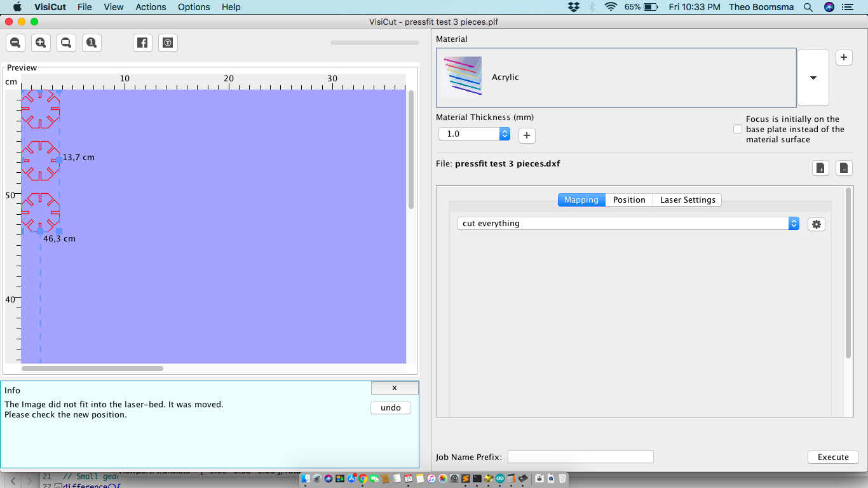Click the preview vertical scrollbar

coord(411,149)
